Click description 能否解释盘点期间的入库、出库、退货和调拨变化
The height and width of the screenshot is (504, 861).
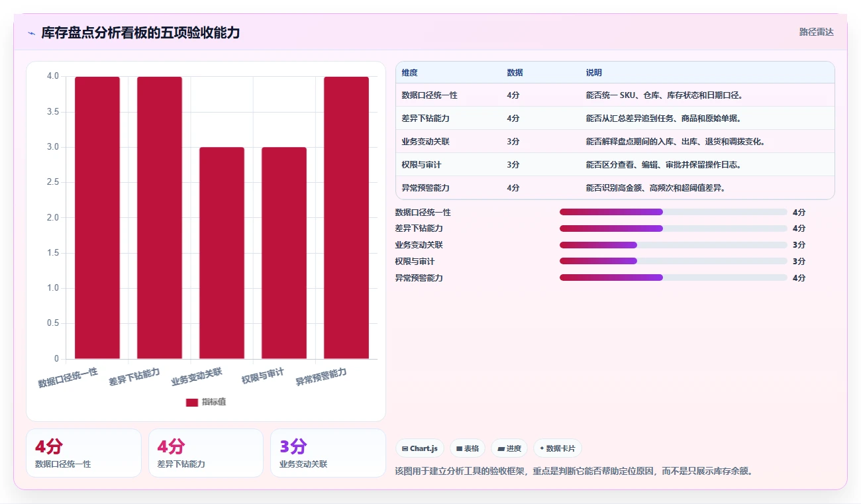pos(676,142)
